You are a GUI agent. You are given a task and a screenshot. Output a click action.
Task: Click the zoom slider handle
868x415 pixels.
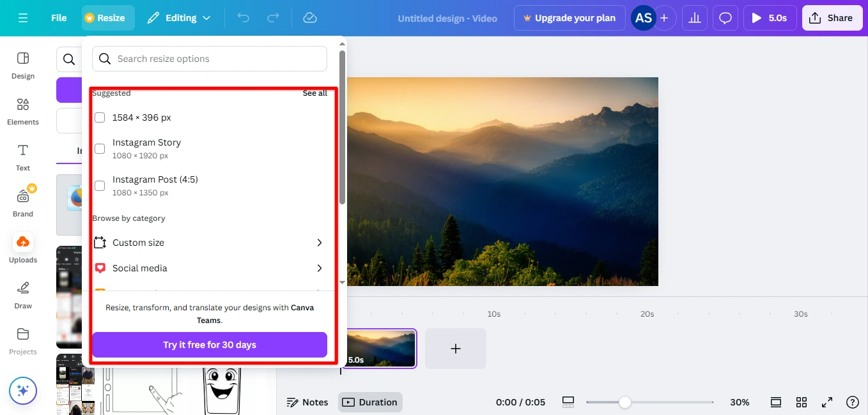(x=625, y=402)
